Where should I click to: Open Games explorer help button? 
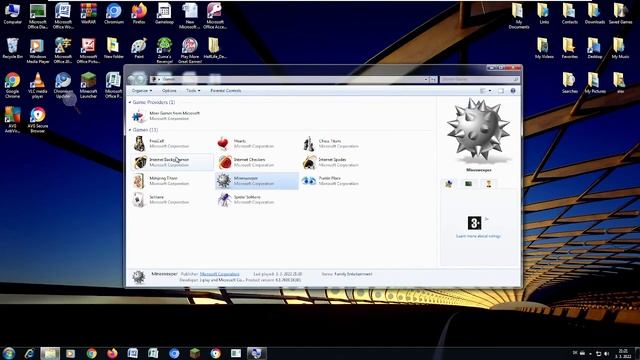(513, 91)
